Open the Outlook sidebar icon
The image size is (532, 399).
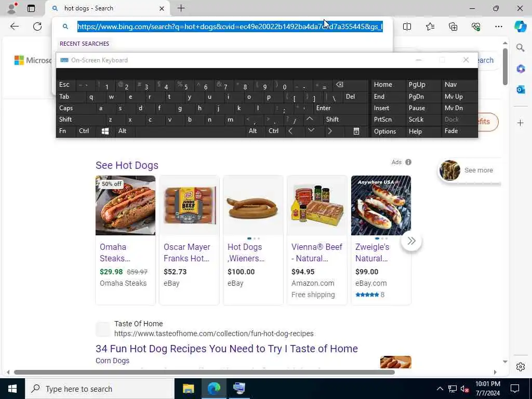click(x=521, y=89)
